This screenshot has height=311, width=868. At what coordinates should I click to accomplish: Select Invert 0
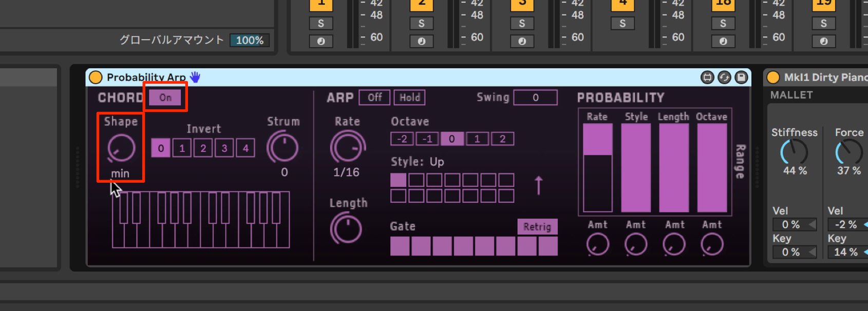161,148
